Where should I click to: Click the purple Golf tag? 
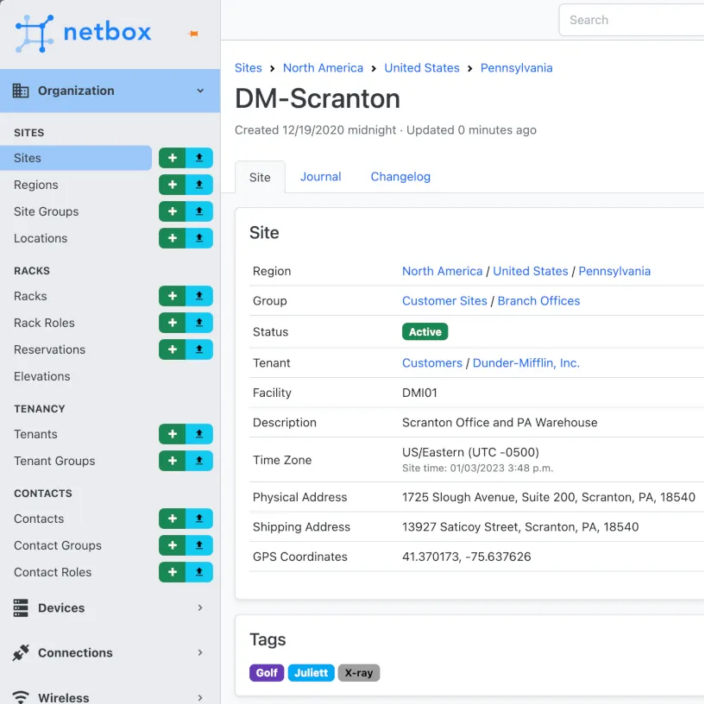(267, 673)
